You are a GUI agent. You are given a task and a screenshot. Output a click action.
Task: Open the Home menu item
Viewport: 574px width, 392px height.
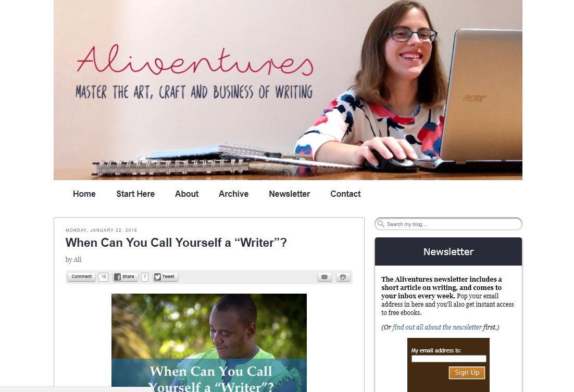pyautogui.click(x=84, y=194)
